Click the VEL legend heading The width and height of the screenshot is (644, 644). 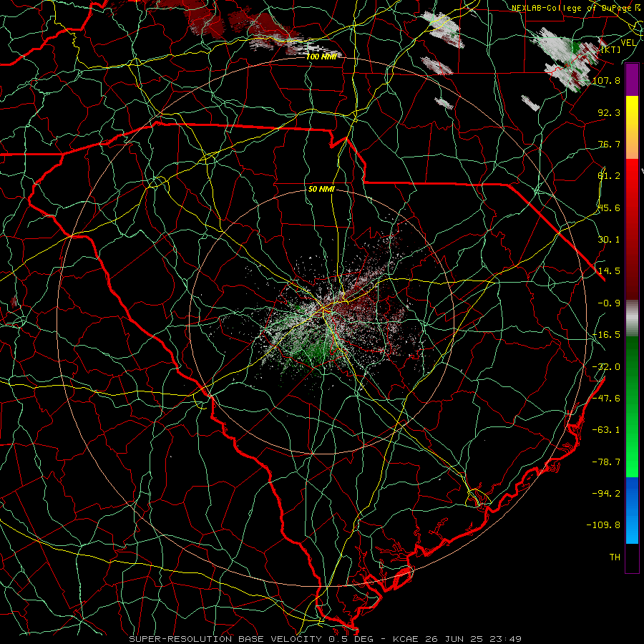[628, 43]
